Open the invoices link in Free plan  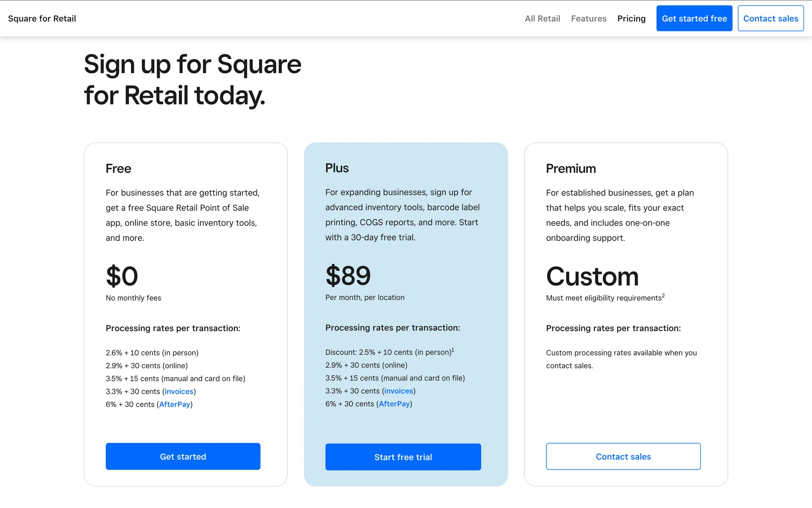point(179,392)
